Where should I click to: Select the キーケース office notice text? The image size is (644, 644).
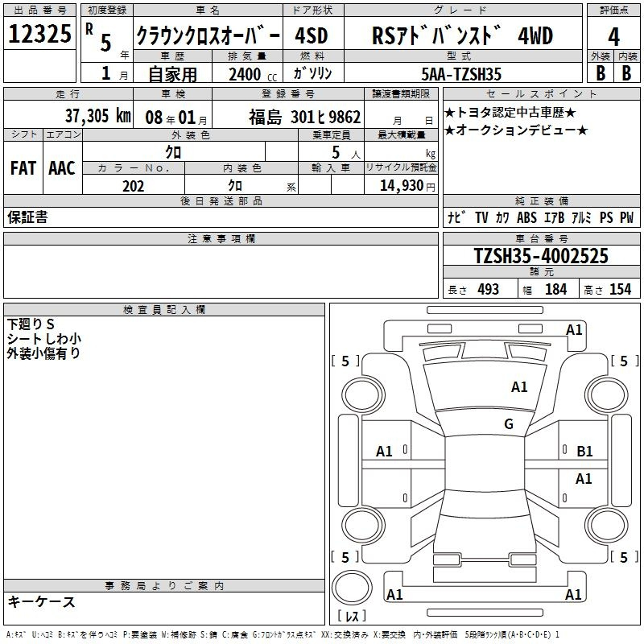[x=42, y=601]
